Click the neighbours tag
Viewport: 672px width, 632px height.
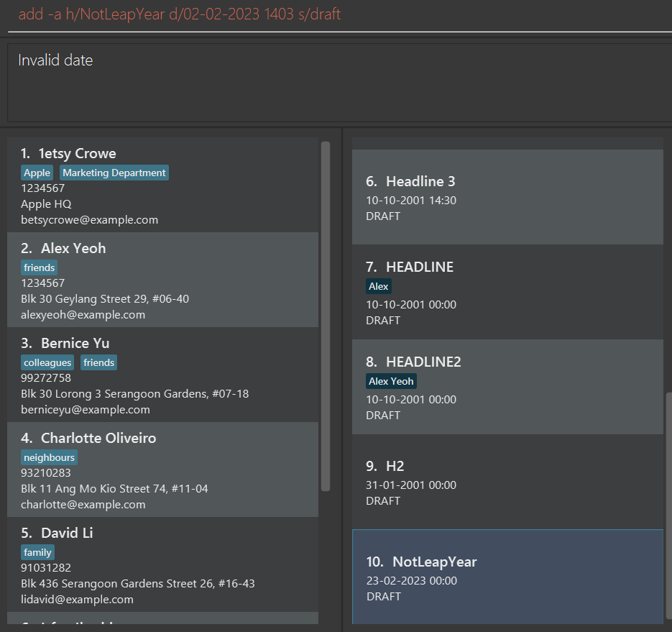tap(49, 457)
